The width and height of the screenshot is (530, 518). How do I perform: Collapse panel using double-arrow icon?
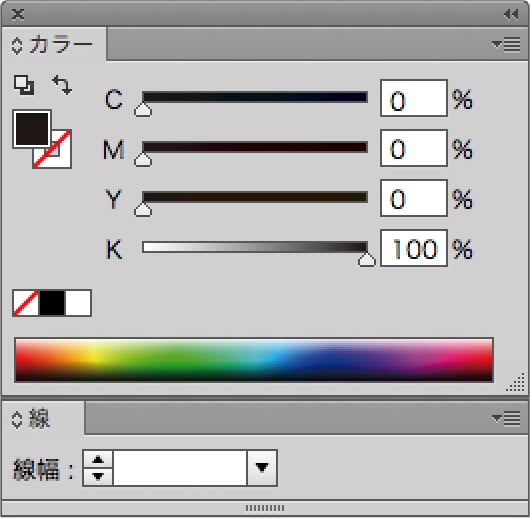(511, 14)
